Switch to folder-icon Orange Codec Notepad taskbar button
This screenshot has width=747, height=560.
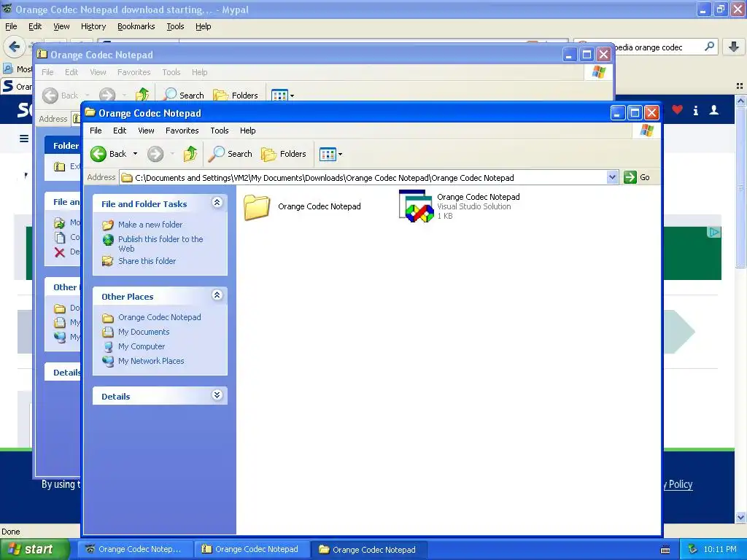point(368,549)
